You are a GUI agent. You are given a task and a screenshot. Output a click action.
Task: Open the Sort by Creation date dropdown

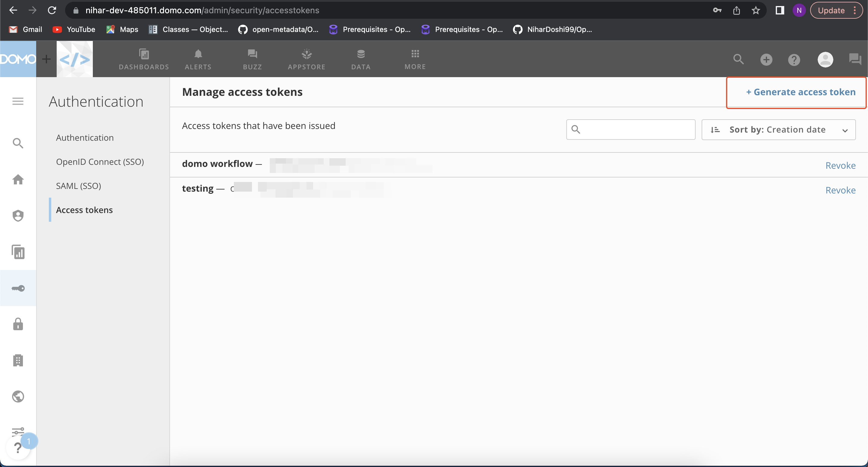(x=778, y=129)
